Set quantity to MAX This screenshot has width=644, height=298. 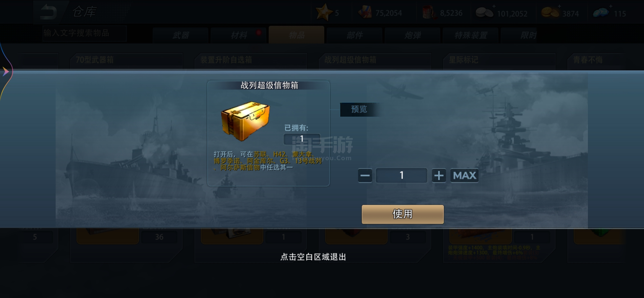465,175
